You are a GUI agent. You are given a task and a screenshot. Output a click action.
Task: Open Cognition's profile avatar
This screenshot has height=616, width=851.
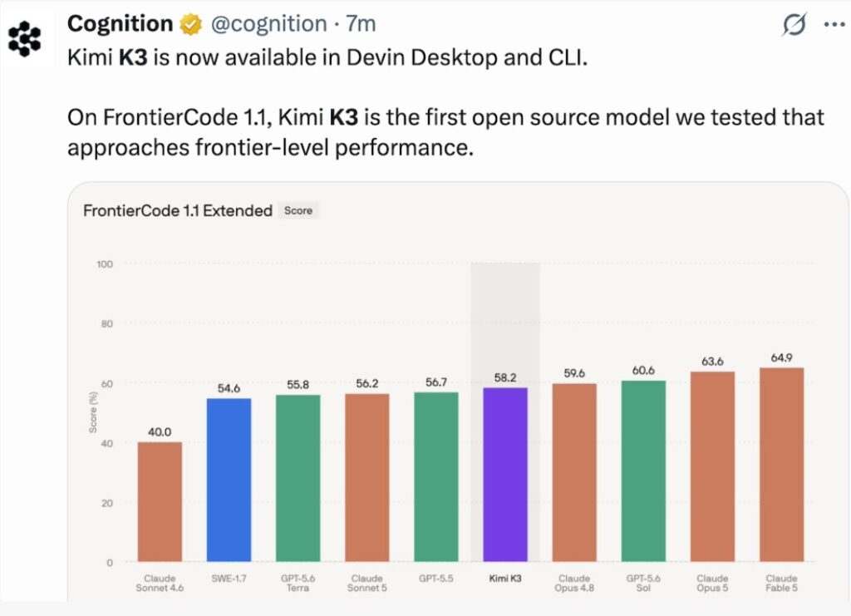[24, 38]
